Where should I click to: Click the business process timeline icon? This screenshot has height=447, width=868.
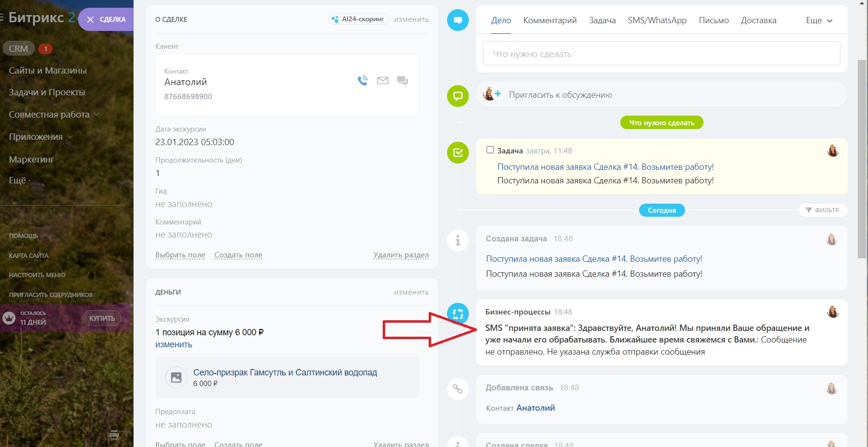click(x=458, y=313)
